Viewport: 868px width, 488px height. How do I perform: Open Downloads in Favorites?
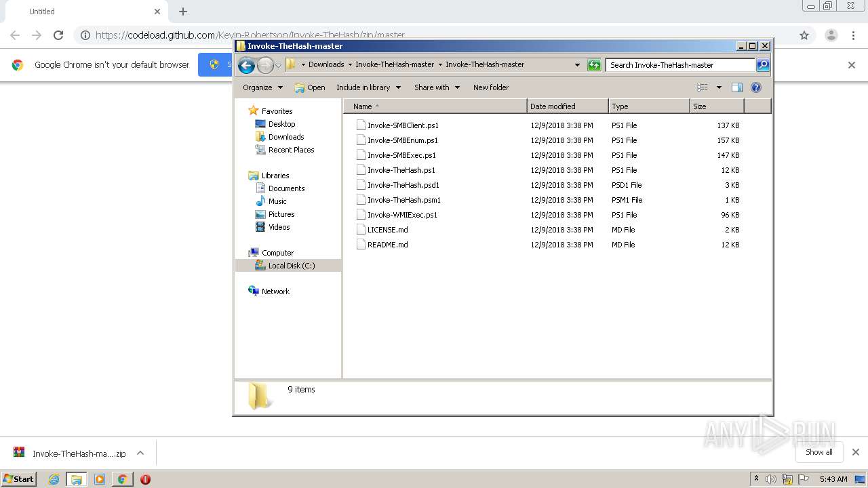[x=285, y=137]
